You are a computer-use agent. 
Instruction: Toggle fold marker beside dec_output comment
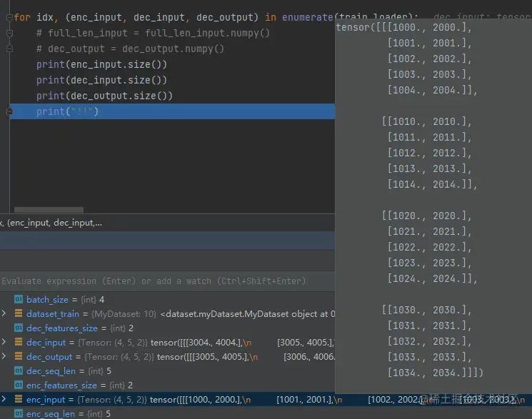pyautogui.click(x=9, y=49)
